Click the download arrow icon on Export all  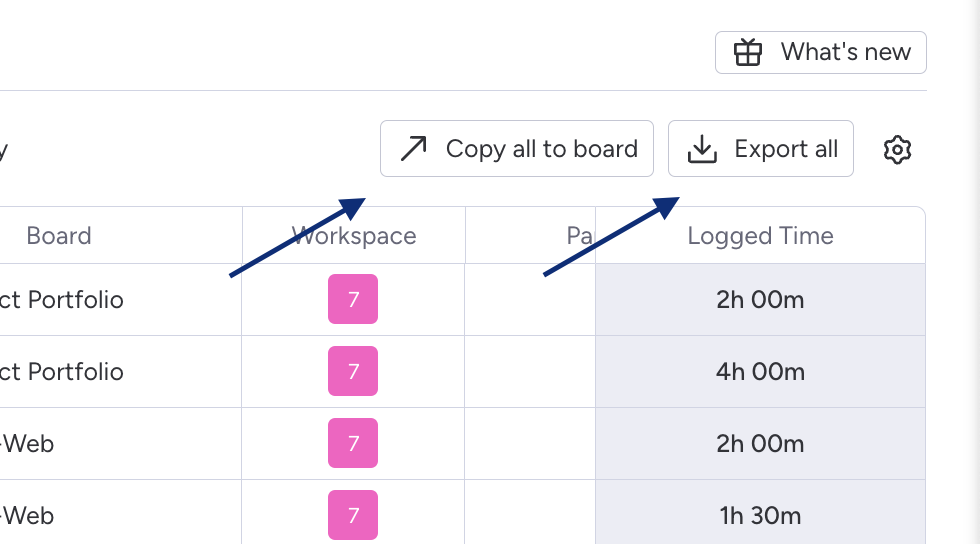[702, 149]
